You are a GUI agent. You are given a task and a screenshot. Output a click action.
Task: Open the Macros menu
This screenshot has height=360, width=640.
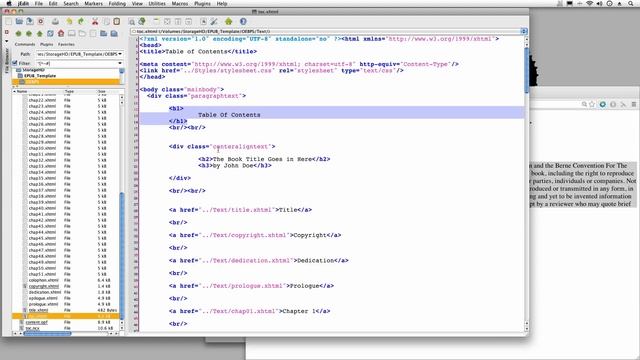tap(180, 3)
